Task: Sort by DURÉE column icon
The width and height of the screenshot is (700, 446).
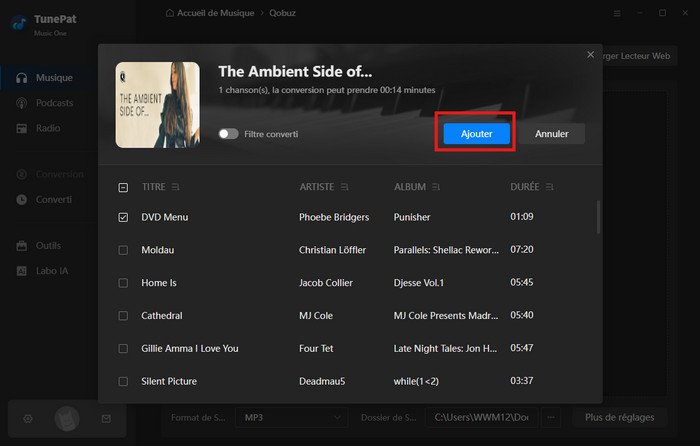Action: click(x=550, y=187)
